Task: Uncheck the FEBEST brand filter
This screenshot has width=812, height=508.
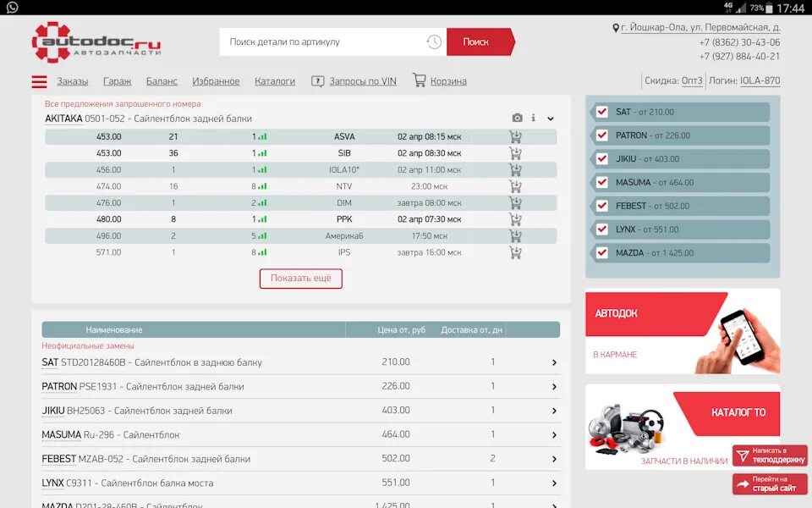Action: (x=601, y=206)
